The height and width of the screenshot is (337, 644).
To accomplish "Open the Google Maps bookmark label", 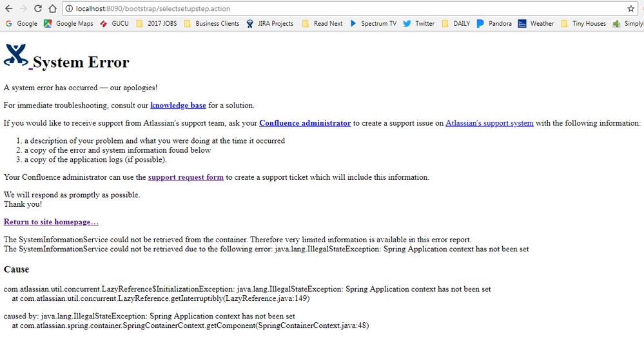I will 75,23.
